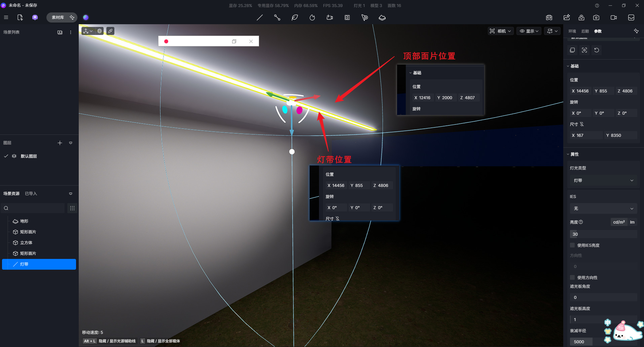The height and width of the screenshot is (347, 644).
Task: Open the 灯光类型 dropdown showing 灯带
Action: (603, 181)
